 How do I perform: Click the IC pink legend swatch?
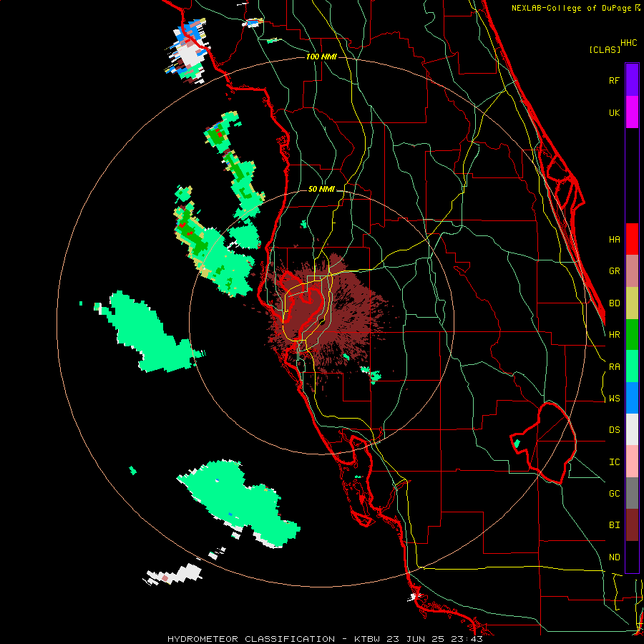point(632,462)
